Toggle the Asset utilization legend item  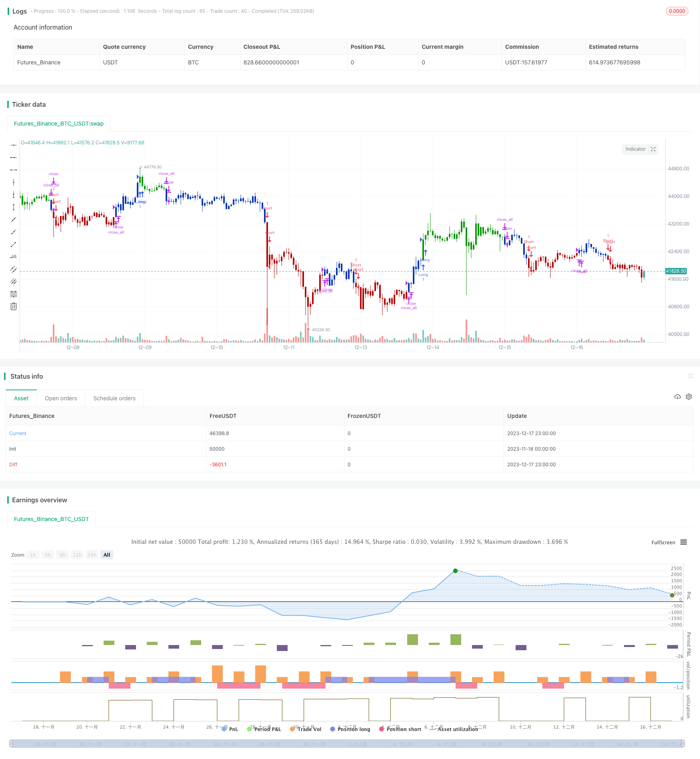pos(454,729)
